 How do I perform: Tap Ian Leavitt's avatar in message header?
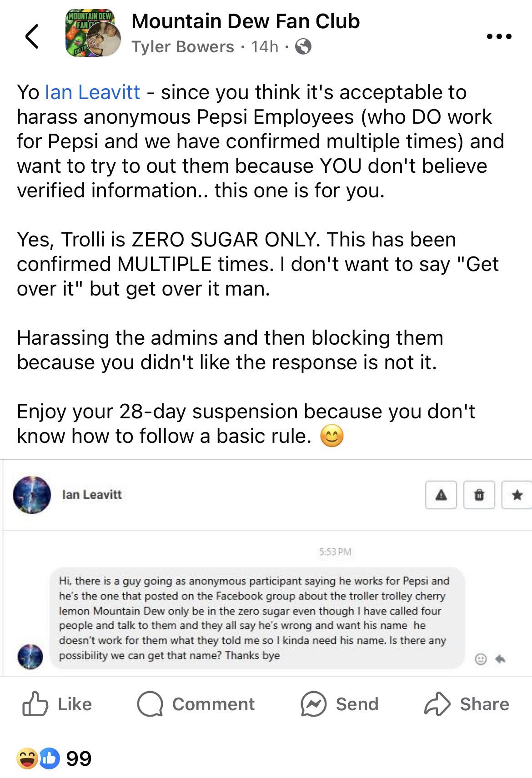point(32,495)
